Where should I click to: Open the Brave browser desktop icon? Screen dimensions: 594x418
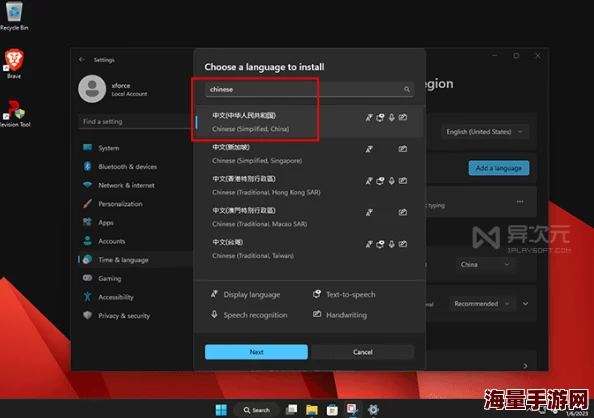[x=14, y=63]
